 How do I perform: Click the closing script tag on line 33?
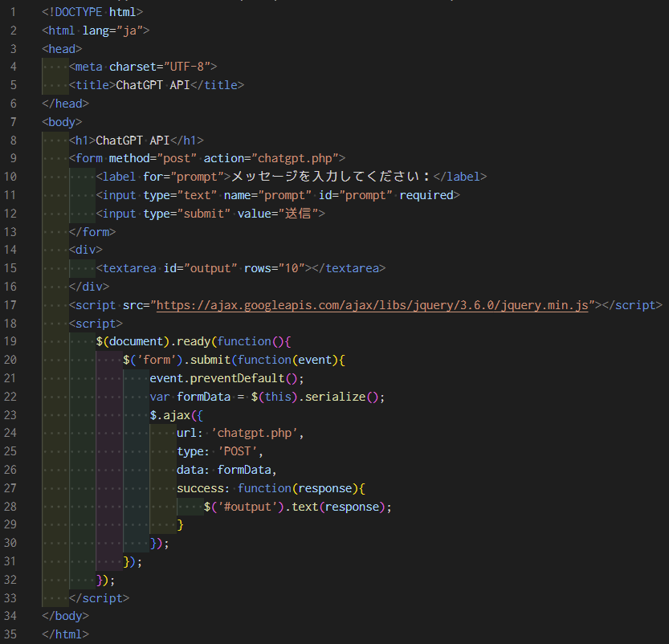click(x=99, y=598)
